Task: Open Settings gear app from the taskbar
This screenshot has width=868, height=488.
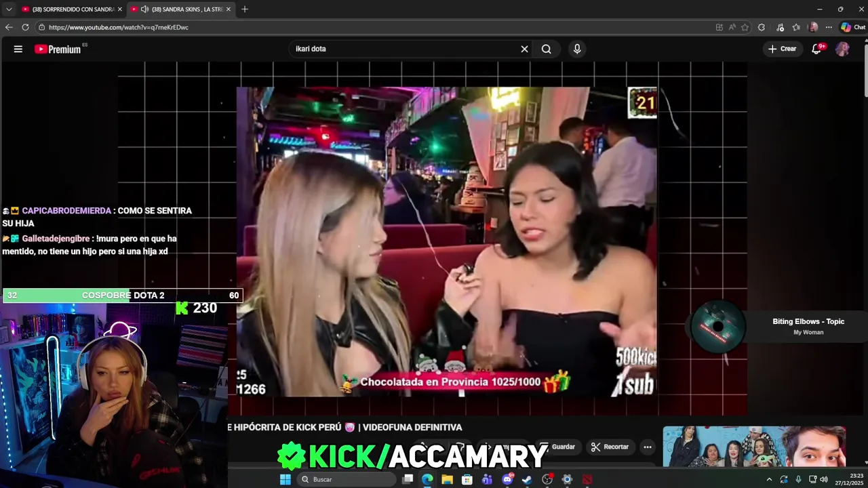Action: pyautogui.click(x=567, y=479)
